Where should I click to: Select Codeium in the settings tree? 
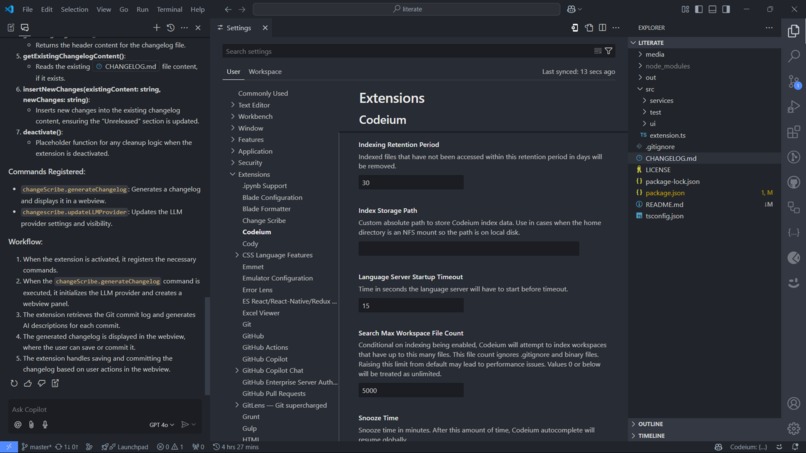click(x=257, y=232)
